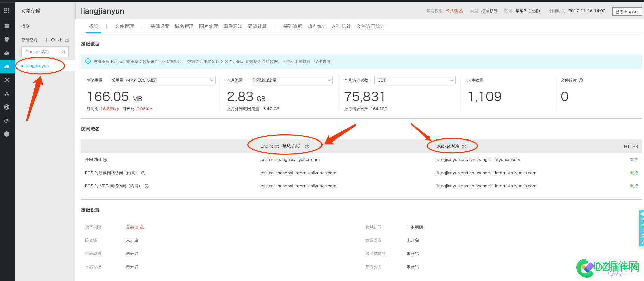Image resolution: width=644 pixels, height=281 pixels.
Task: Click 支持 link in the ECS 经典网络 row
Action: point(634,173)
